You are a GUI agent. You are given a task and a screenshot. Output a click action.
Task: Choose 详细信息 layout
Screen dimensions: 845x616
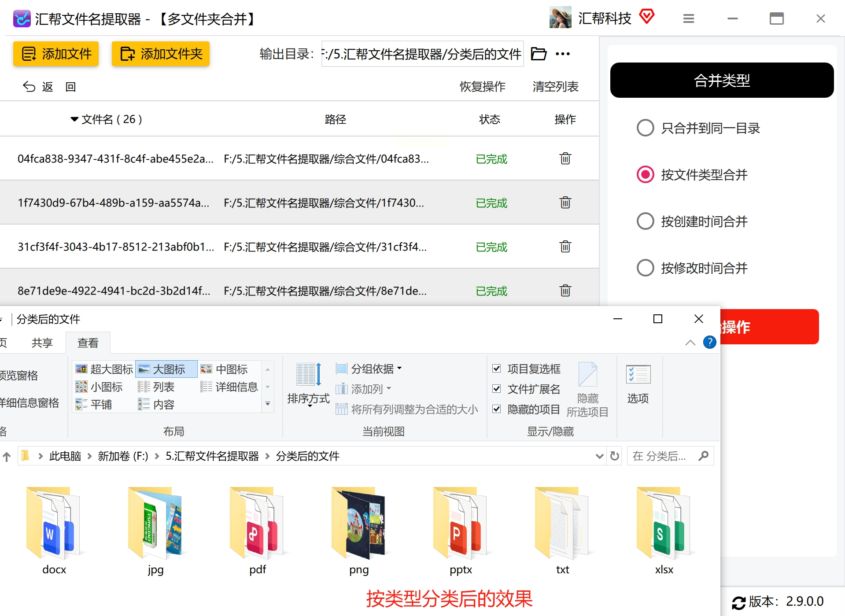(229, 387)
